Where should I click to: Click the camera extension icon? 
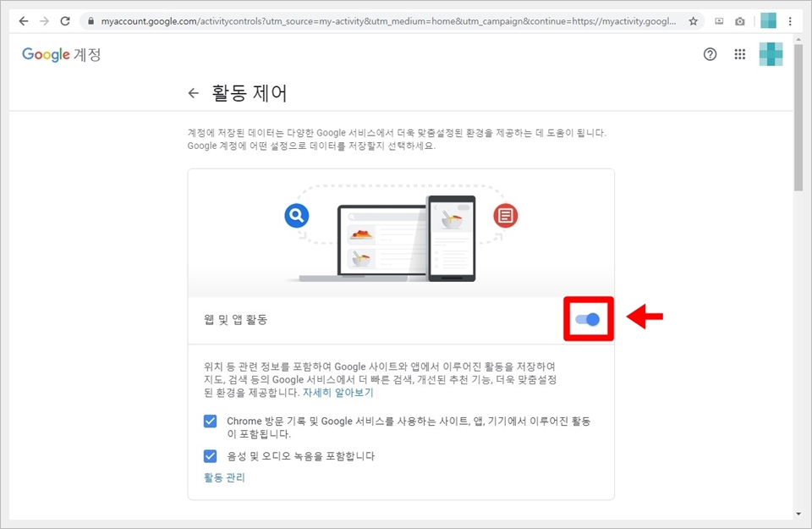click(740, 21)
